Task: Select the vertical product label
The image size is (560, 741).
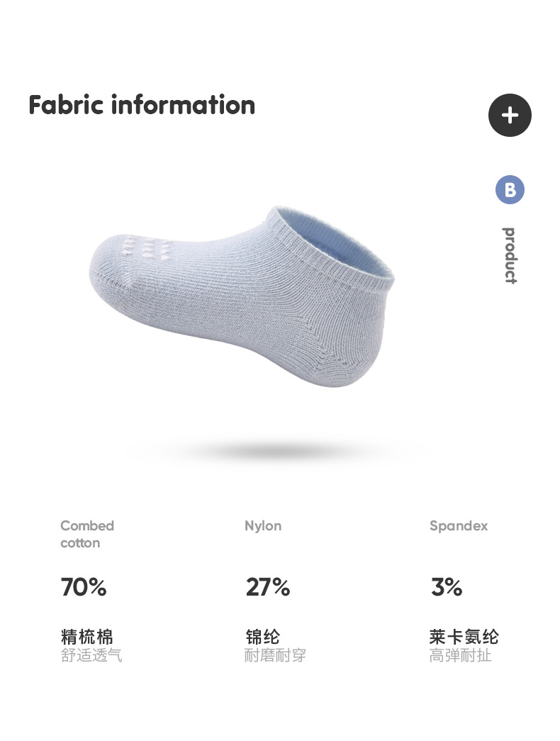Action: [x=510, y=255]
